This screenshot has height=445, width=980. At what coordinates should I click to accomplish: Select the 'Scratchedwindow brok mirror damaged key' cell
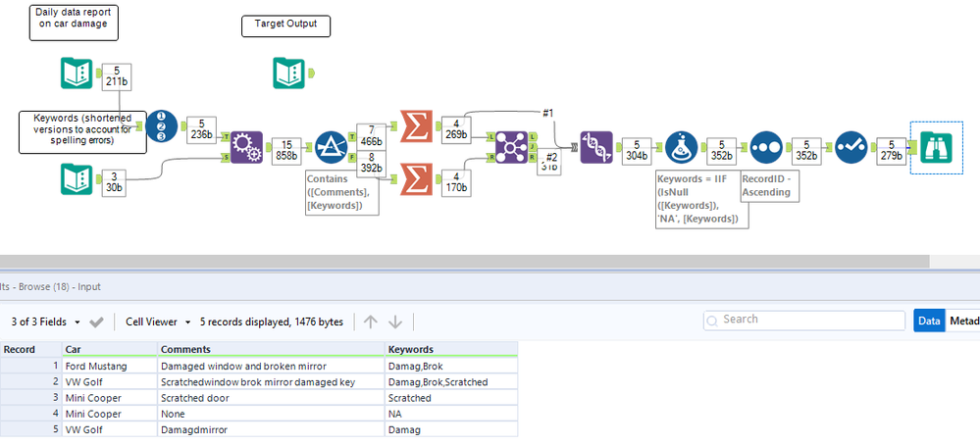tap(271, 381)
